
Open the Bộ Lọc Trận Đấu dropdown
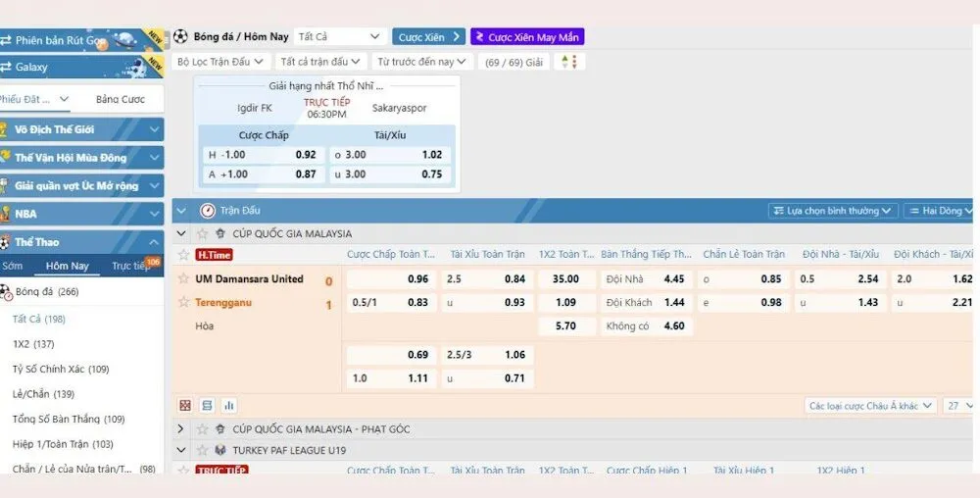coord(220,62)
